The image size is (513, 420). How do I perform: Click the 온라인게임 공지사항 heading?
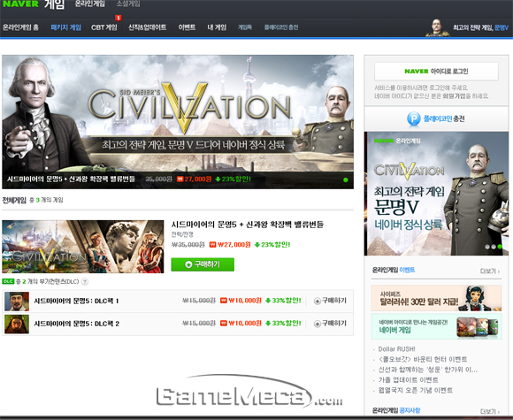tap(396, 410)
